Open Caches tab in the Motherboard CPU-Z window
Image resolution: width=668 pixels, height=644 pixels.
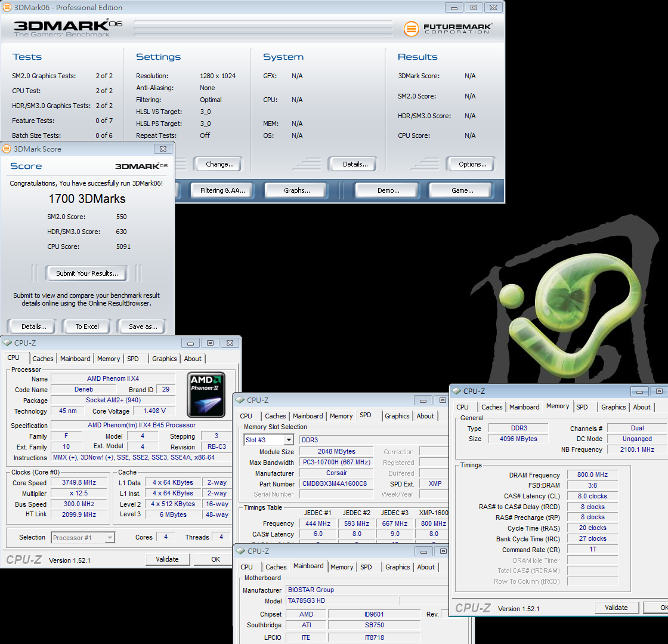tap(276, 567)
